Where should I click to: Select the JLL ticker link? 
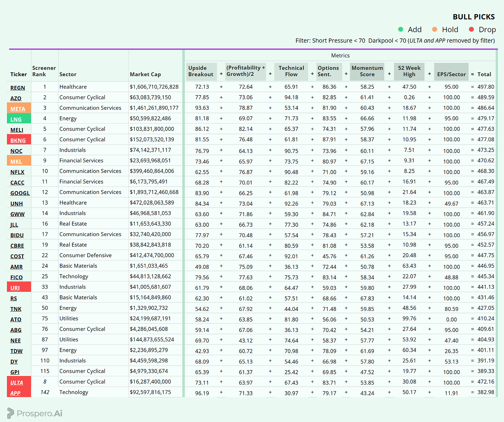(x=14, y=225)
